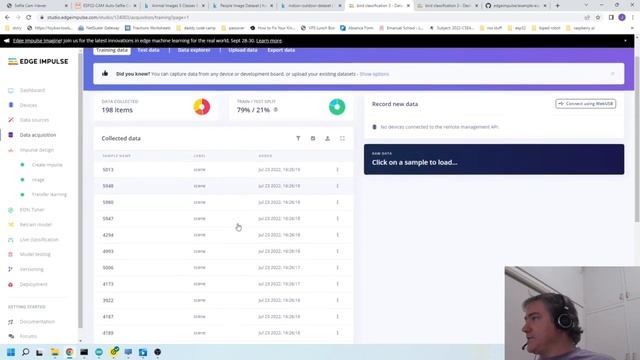Viewport: 640px width, 360px height.
Task: Open the Versioning page
Action: tap(31, 269)
